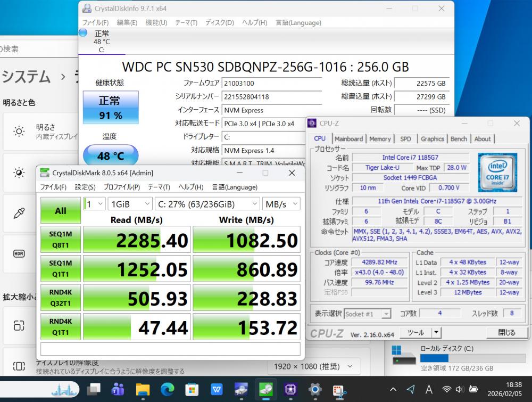Screen dimensions: 532x402
Task: Open the test size dropdown showing 1GiB
Action: (130, 204)
